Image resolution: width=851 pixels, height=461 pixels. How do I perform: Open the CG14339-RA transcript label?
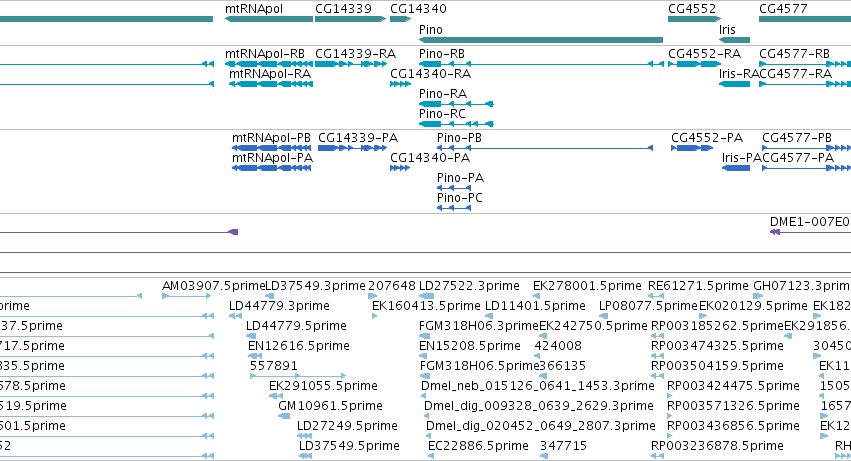(355, 54)
